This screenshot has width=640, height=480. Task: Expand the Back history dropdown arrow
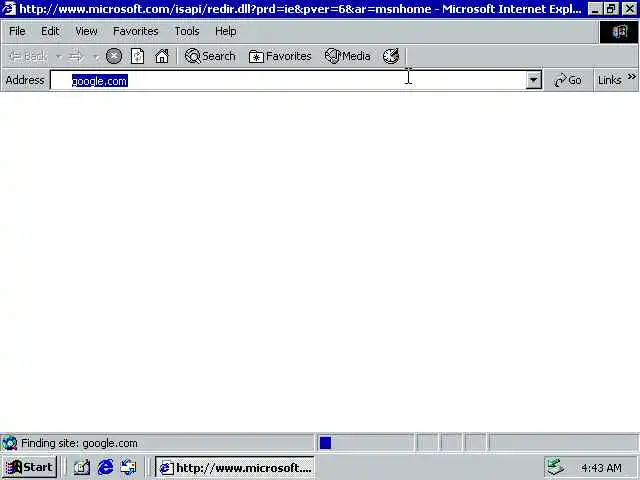point(59,56)
